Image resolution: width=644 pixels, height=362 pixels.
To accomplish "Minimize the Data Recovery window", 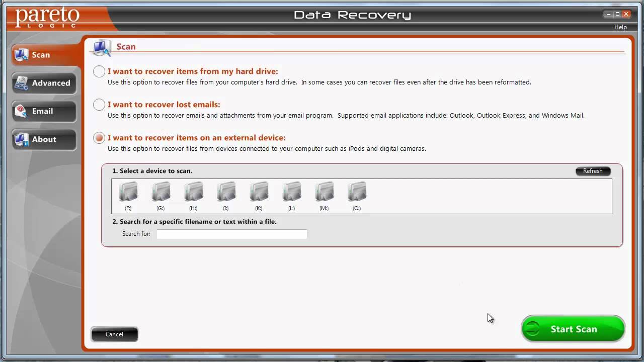I will [x=609, y=14].
